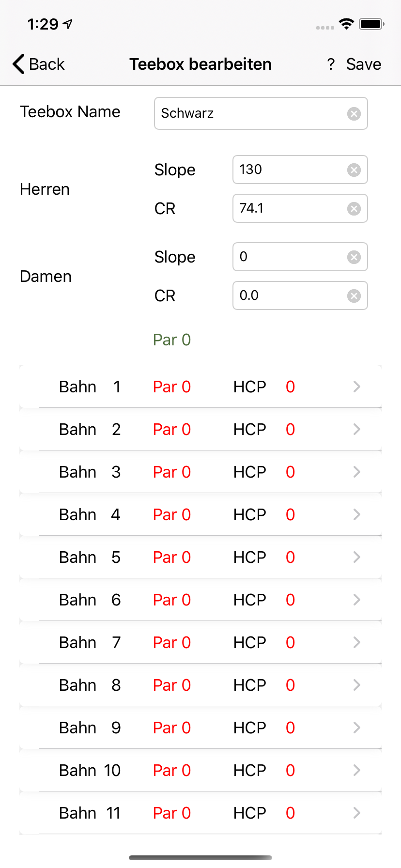The image size is (401, 868).
Task: Tap the HCP value for Bahn 7
Action: (290, 643)
